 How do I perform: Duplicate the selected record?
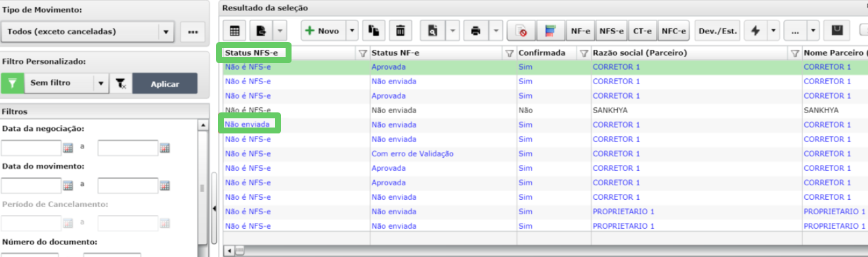click(x=374, y=31)
